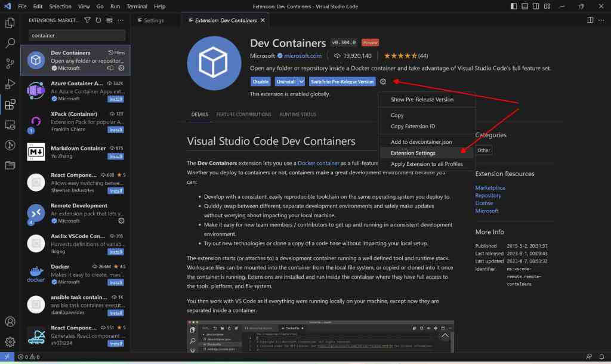Open the Run and Debug view
Screen dimensions: 611x364
(10, 84)
